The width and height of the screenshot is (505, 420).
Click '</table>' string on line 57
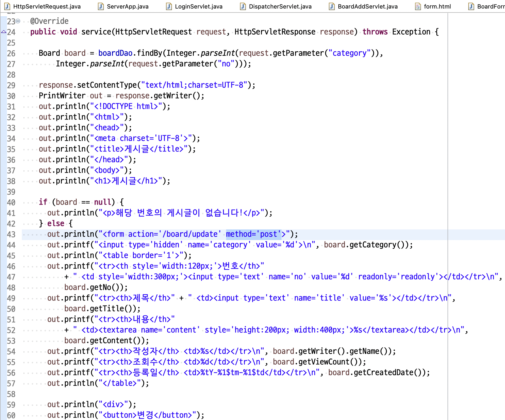pos(119,383)
